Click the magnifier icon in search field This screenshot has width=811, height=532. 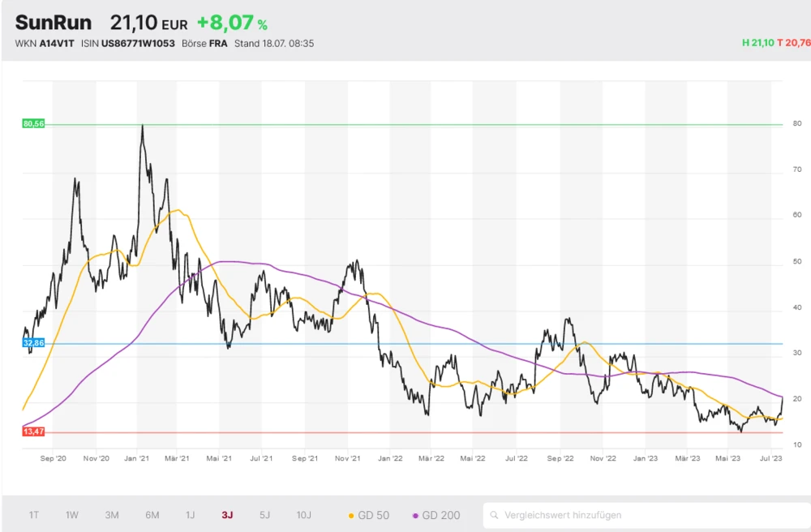(x=494, y=515)
